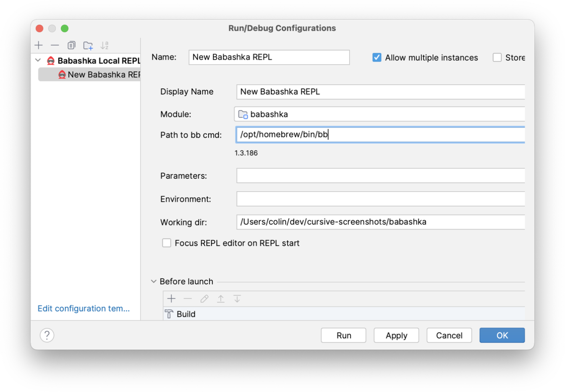Toggle Allow multiple instances checkbox
This screenshot has height=392, width=565.
click(377, 57)
